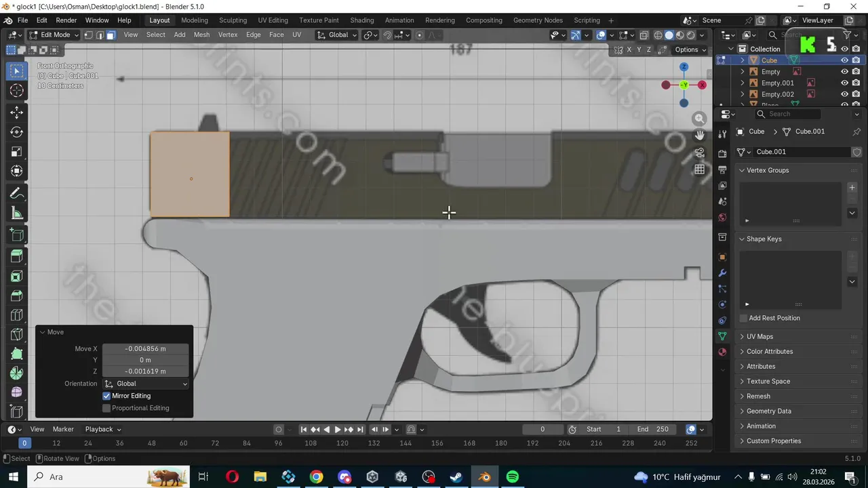The image size is (868, 488).
Task: Open the Edit Mode dropdown
Action: pos(54,35)
